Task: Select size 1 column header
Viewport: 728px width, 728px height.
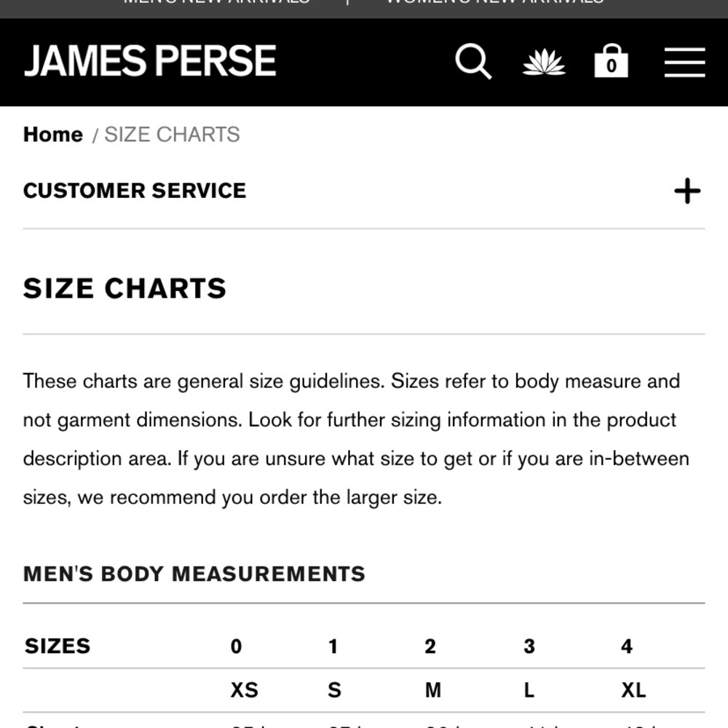Action: click(x=333, y=646)
